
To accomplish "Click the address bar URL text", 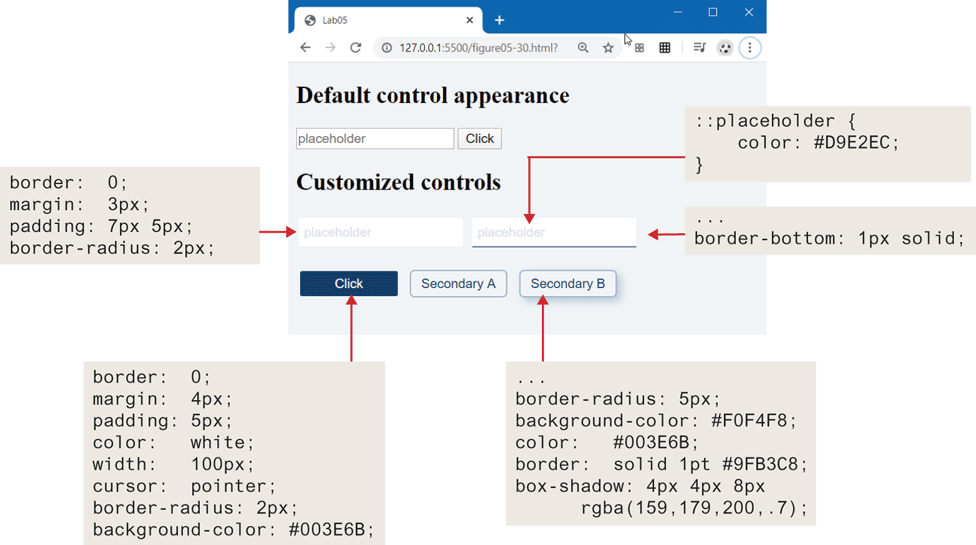I will 478,48.
